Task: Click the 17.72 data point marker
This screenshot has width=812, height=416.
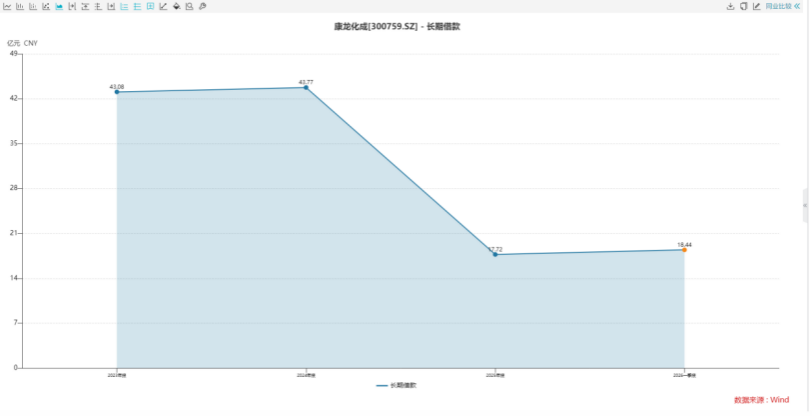Action: tap(496, 255)
